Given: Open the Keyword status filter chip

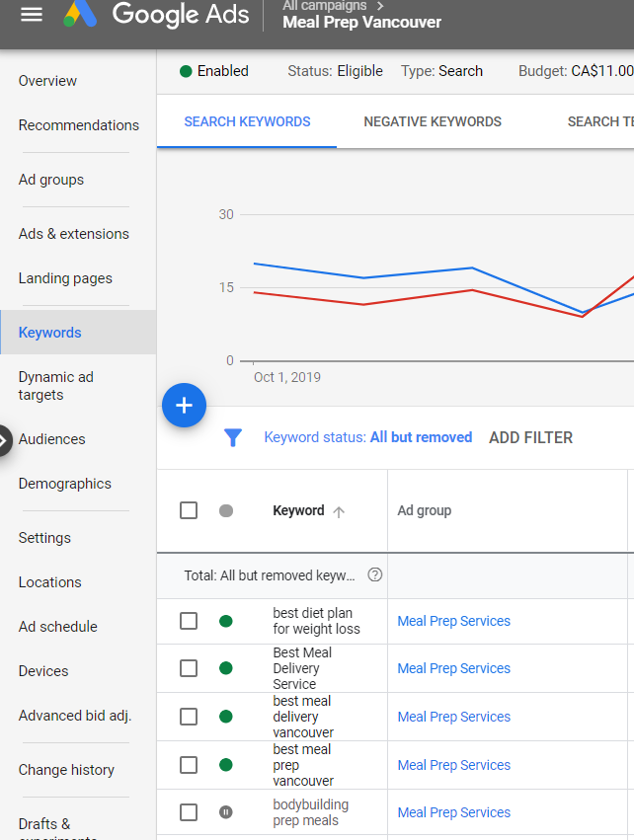Looking at the screenshot, I should [x=367, y=437].
